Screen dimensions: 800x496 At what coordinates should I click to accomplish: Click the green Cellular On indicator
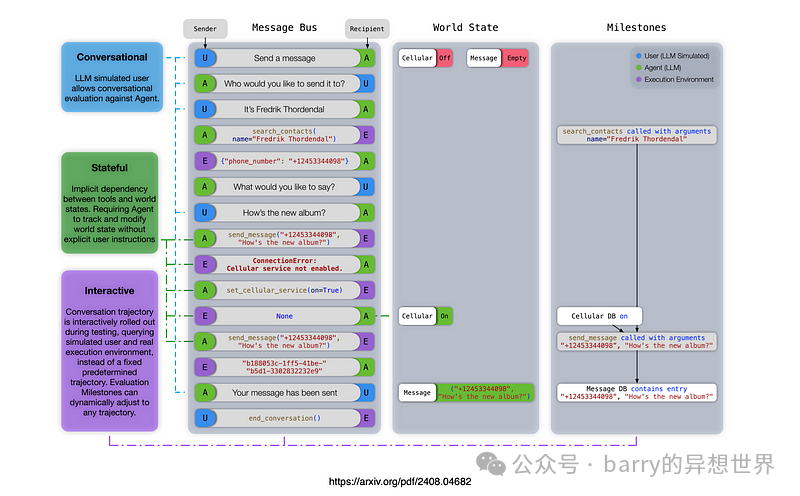tap(444, 316)
